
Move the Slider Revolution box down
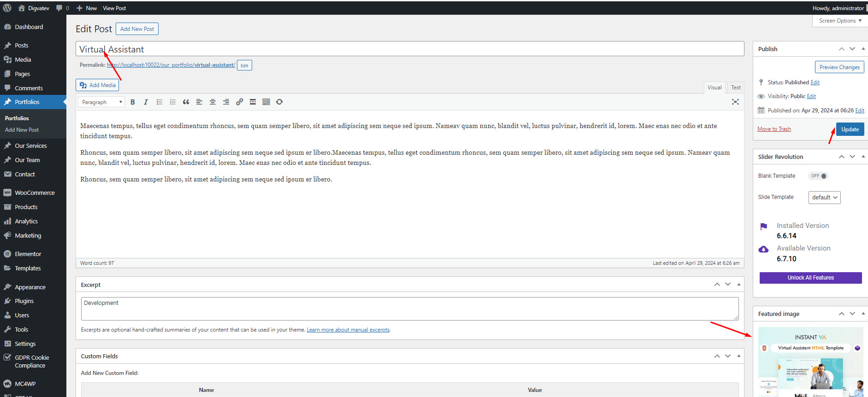point(852,157)
